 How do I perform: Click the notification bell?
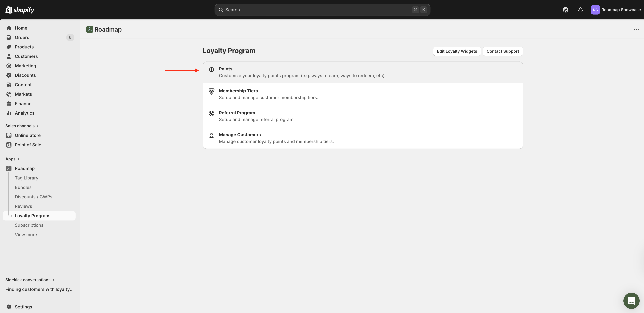[x=580, y=10]
